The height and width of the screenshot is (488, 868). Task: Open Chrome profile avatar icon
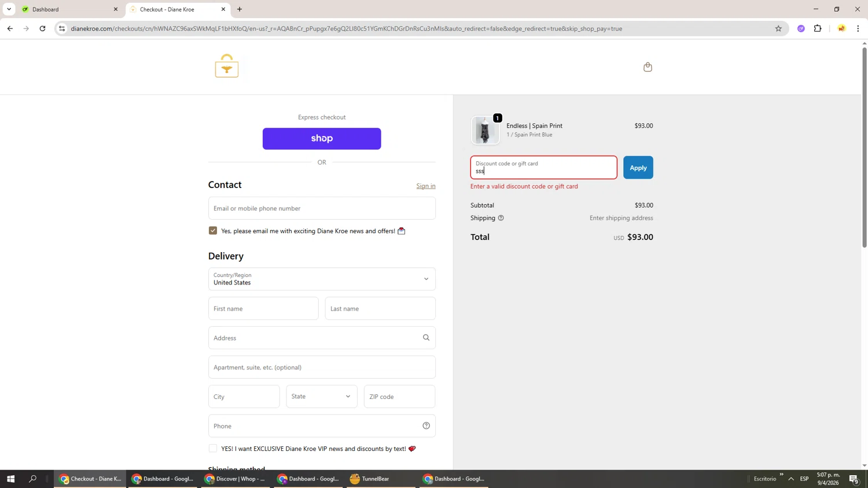[x=841, y=28]
